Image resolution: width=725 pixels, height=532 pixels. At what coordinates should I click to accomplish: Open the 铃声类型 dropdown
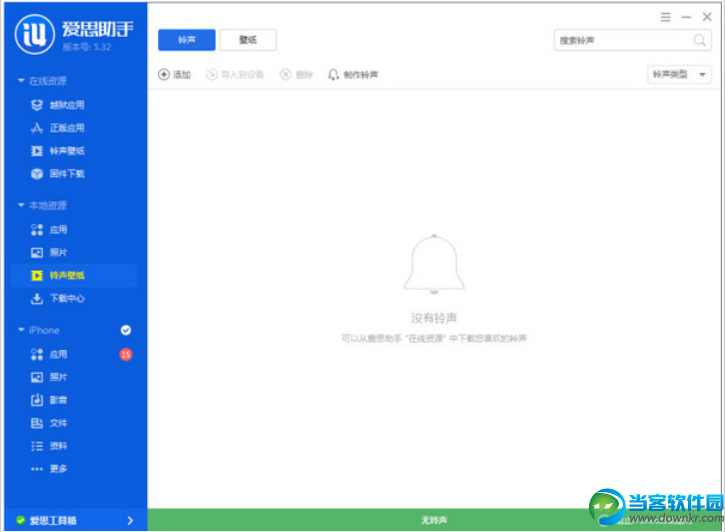click(679, 74)
